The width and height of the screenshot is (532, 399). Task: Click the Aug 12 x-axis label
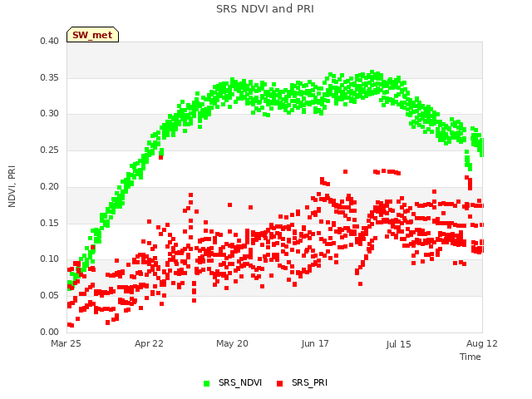482,343
